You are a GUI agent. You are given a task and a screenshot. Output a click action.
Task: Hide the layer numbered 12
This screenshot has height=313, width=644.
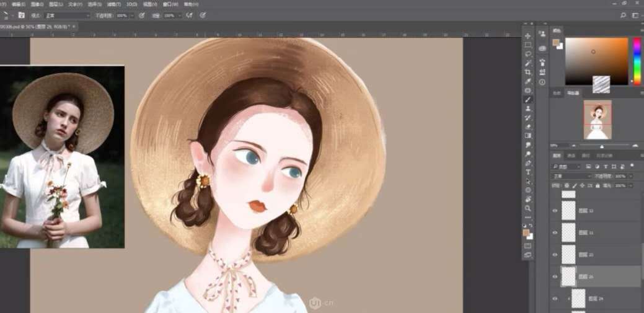[x=555, y=211]
